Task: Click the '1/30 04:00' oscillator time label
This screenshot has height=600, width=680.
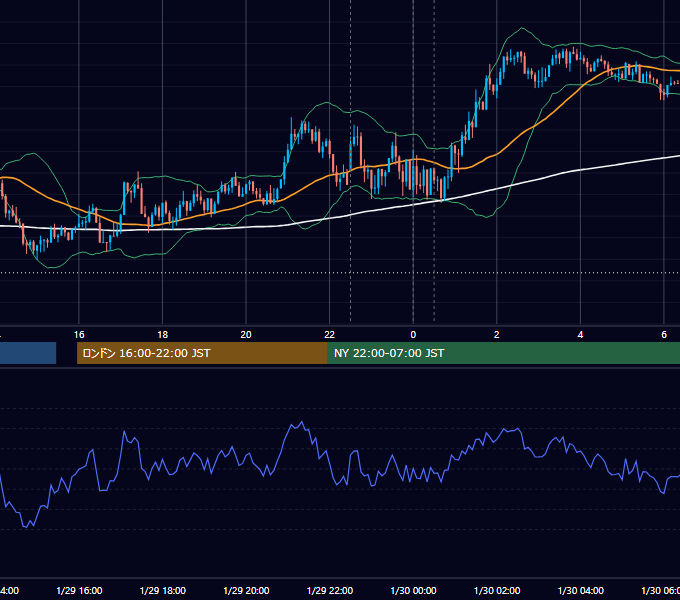Action: (x=580, y=590)
